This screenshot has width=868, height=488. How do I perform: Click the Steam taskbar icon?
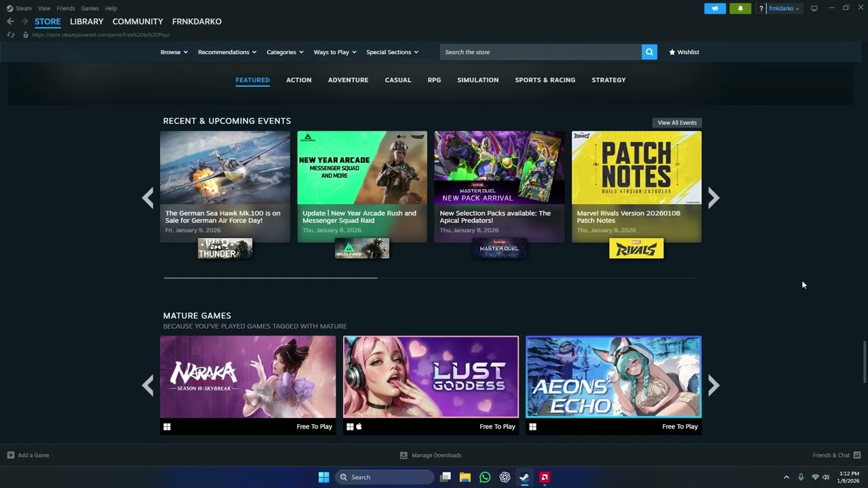[524, 477]
